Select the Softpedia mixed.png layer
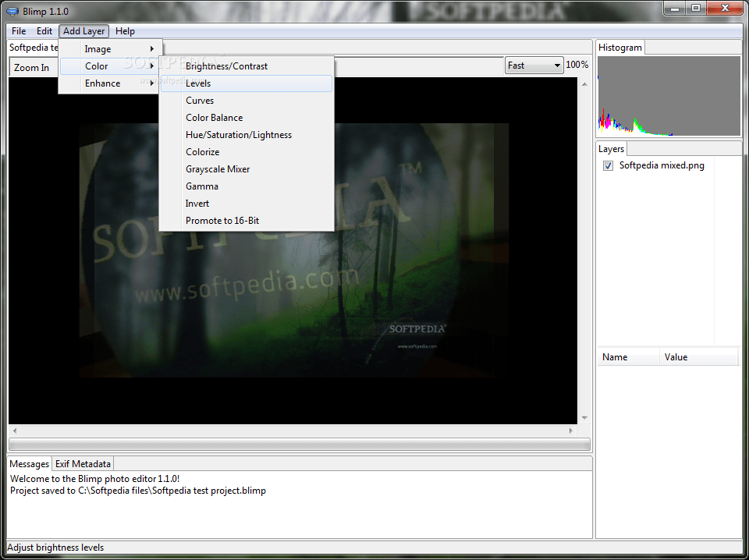The height and width of the screenshot is (560, 749). (x=662, y=165)
